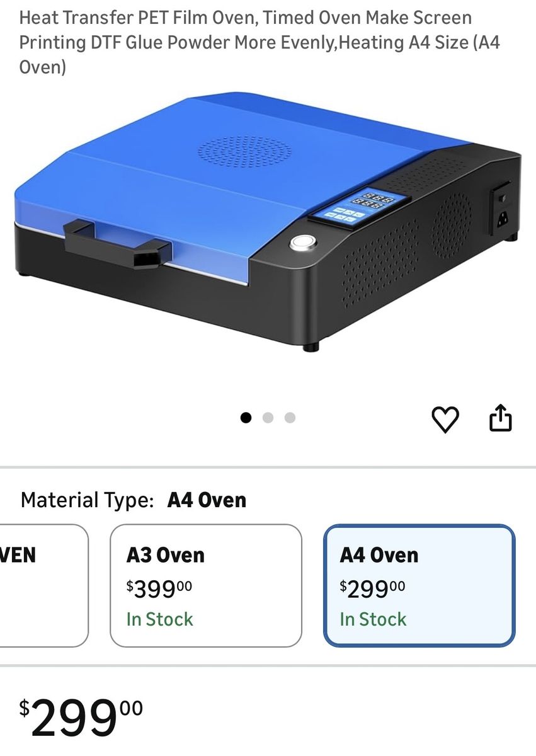Viewport: 536px width, 756px height.
Task: Click In Stock text under A3 Oven
Action: 160,619
